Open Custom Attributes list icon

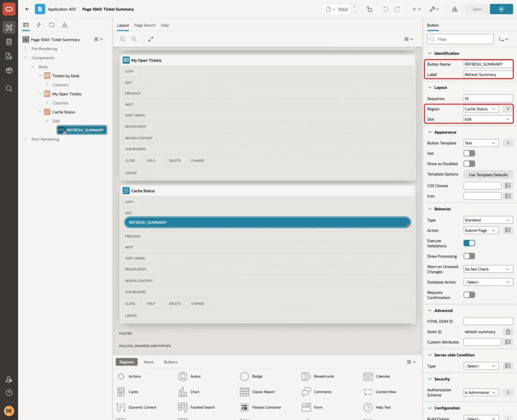click(508, 342)
